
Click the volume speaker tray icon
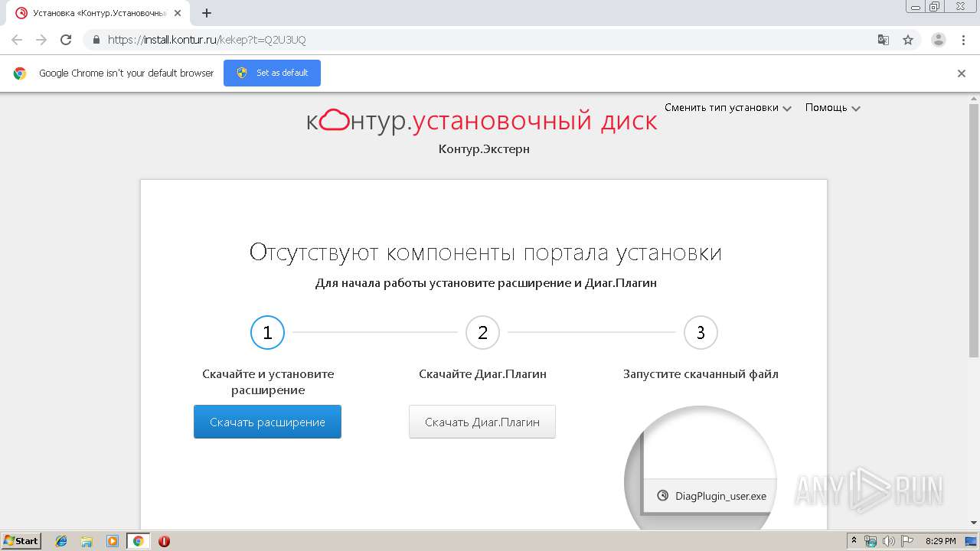point(888,541)
